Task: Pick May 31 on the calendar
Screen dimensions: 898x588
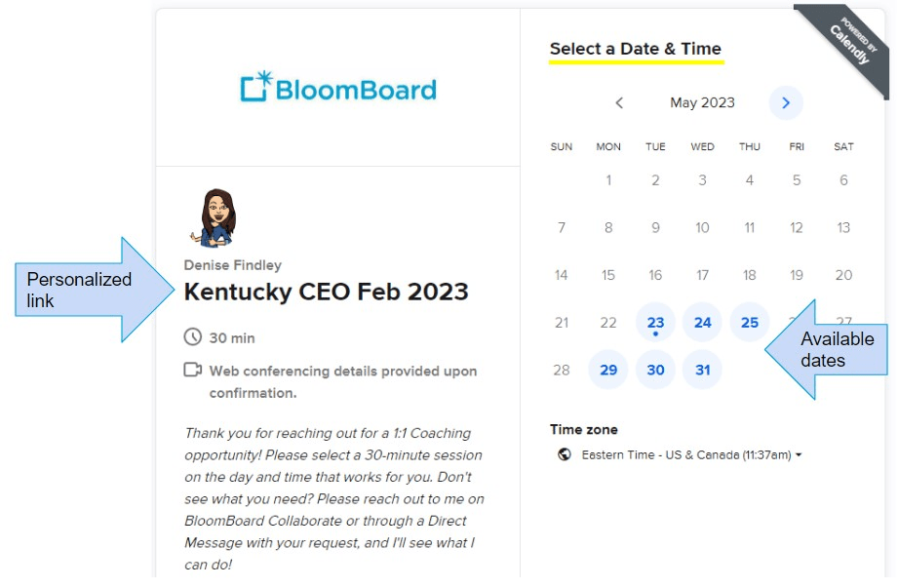Action: tap(703, 370)
